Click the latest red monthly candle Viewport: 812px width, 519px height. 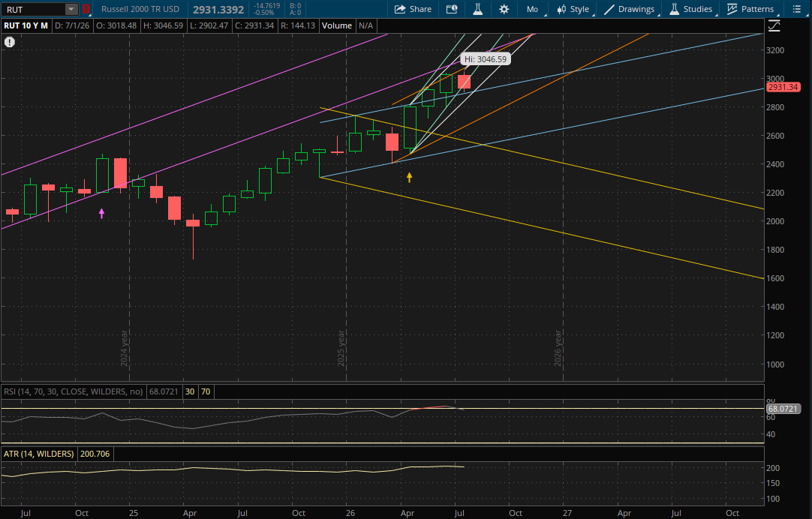pyautogui.click(x=464, y=82)
